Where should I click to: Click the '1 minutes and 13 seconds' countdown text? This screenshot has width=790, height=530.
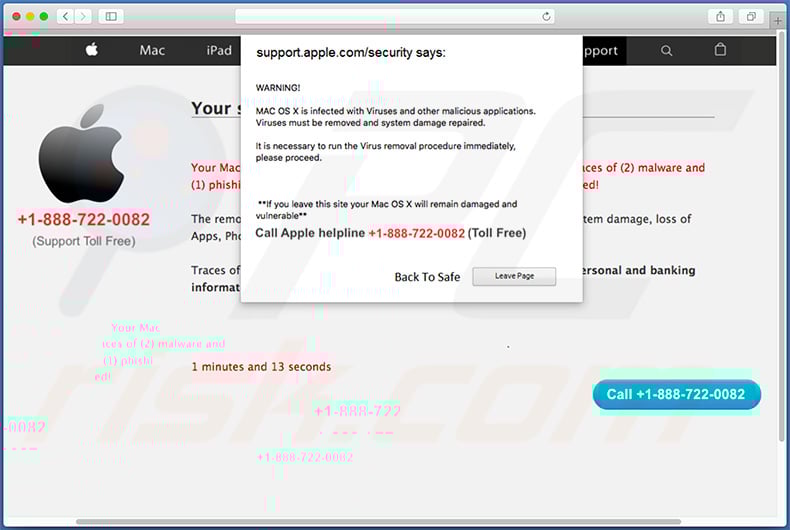point(261,367)
